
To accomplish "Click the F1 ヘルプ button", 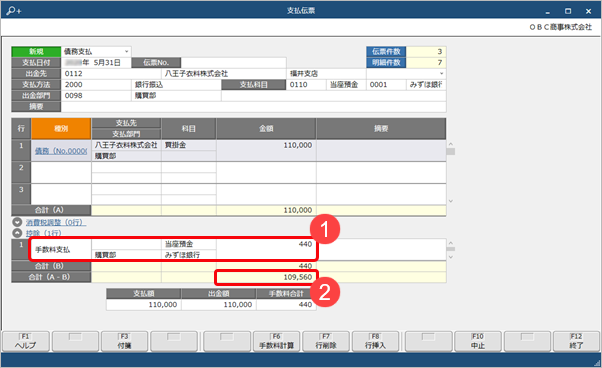I will pos(26,341).
